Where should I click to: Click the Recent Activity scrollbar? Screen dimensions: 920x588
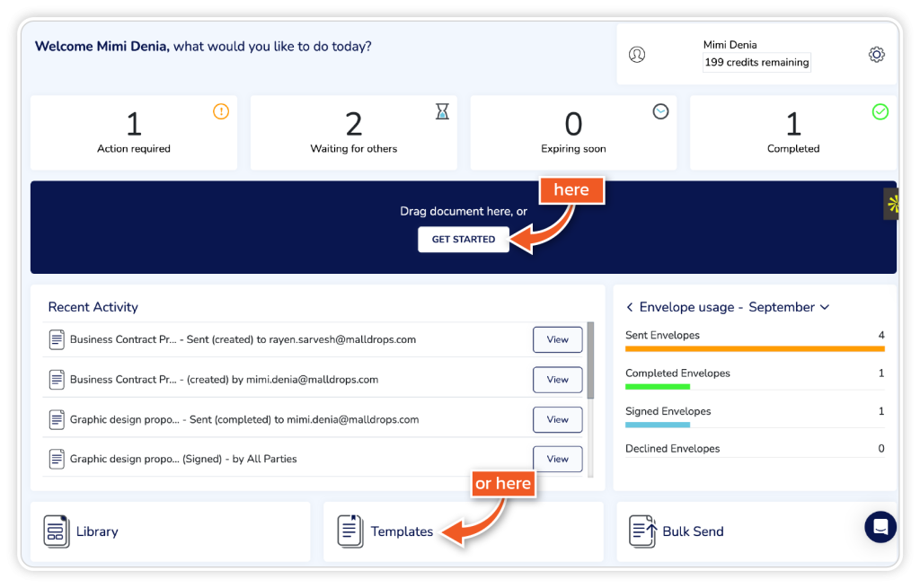pos(590,359)
